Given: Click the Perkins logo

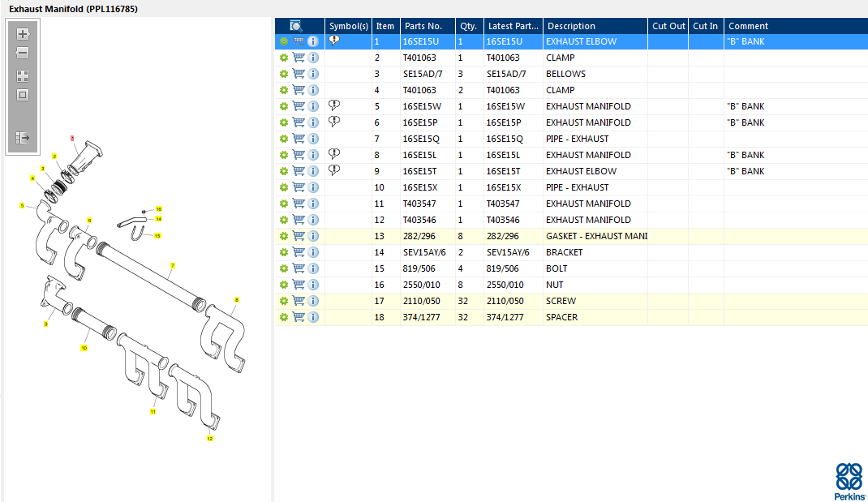Looking at the screenshot, I should click(849, 481).
